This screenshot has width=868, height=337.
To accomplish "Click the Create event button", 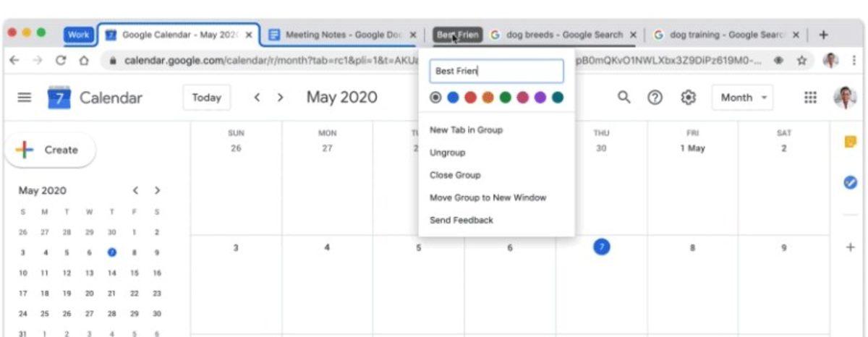I will (50, 150).
